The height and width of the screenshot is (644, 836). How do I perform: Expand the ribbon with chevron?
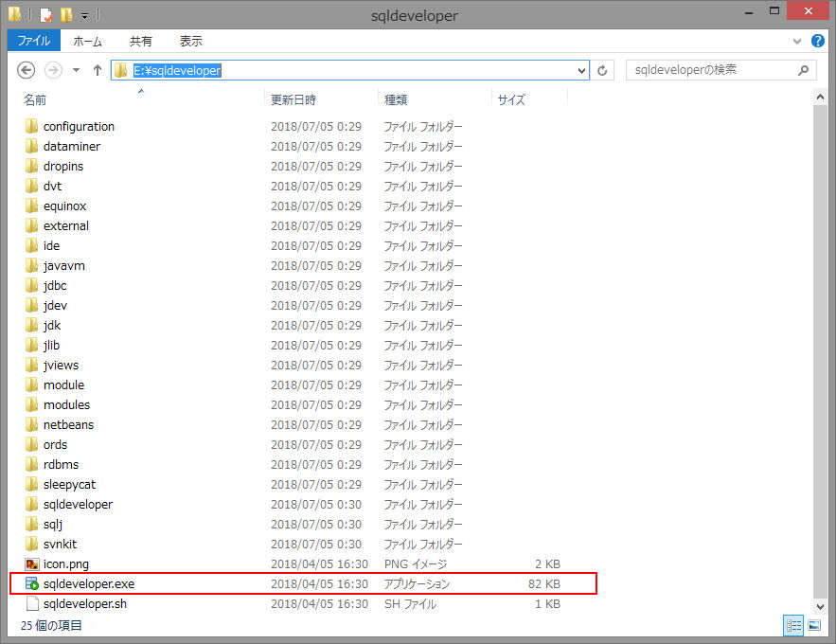click(797, 41)
